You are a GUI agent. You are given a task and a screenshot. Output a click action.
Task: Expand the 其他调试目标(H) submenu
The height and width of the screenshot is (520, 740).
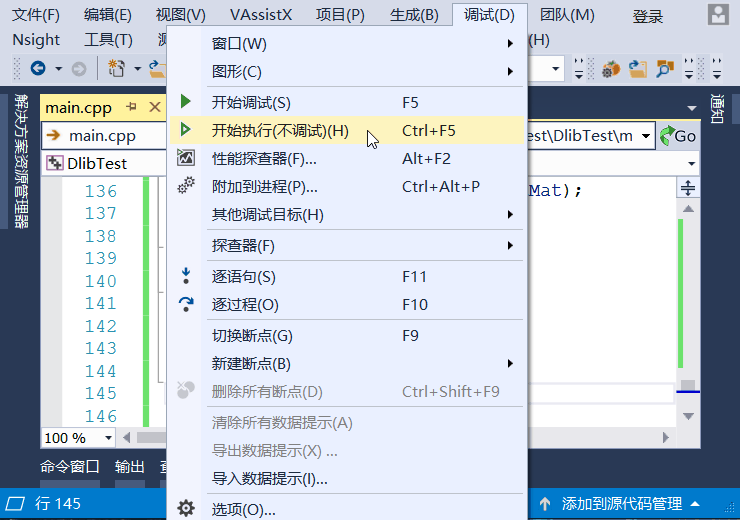tap(346, 215)
